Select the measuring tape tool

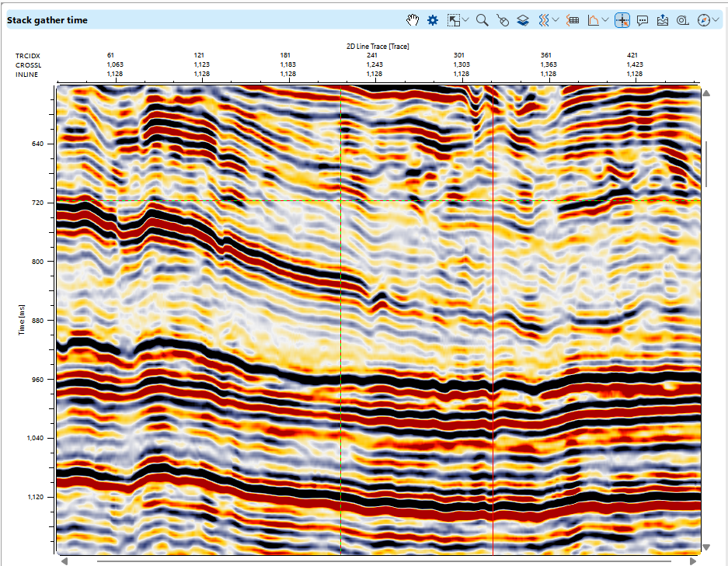[x=681, y=20]
